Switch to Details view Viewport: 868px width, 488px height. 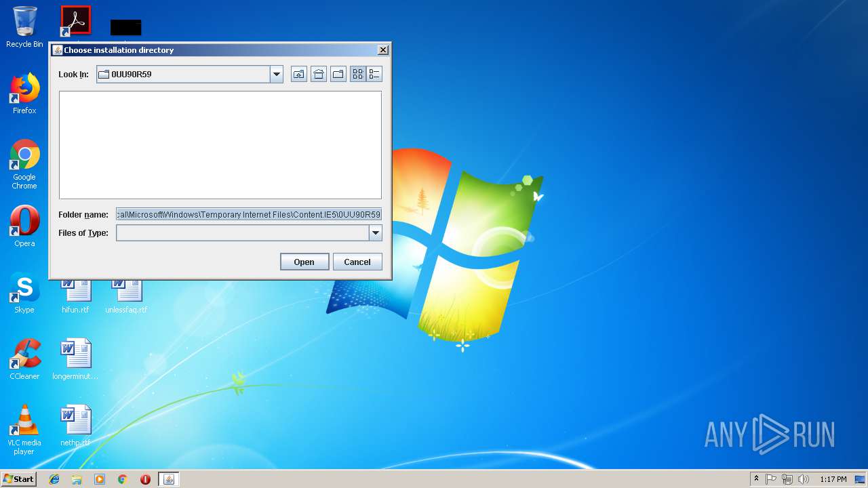coord(374,75)
